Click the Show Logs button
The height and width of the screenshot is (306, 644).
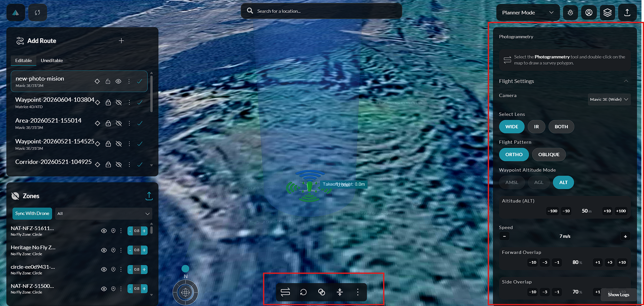tap(618, 295)
